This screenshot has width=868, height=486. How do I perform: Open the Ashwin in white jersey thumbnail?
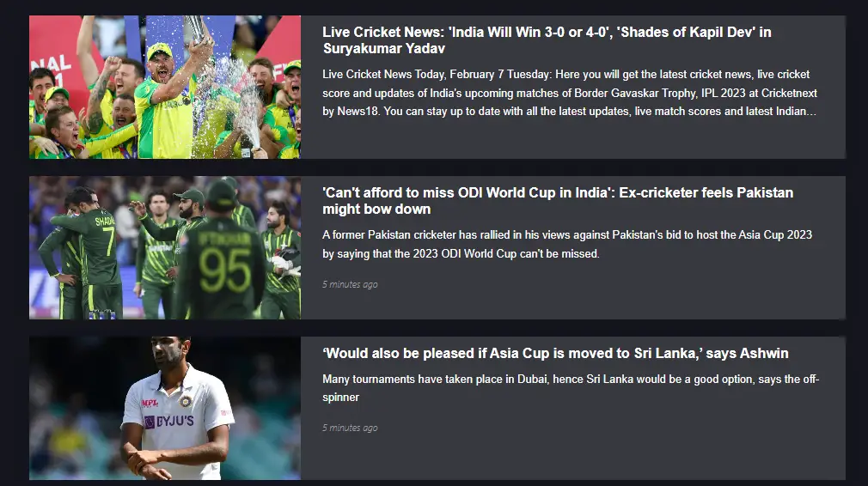(165, 408)
